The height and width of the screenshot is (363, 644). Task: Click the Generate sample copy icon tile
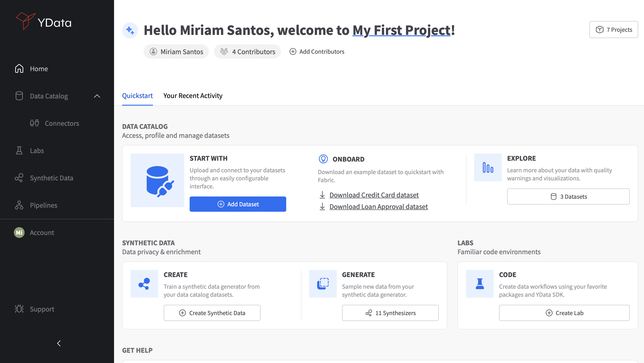click(x=323, y=284)
